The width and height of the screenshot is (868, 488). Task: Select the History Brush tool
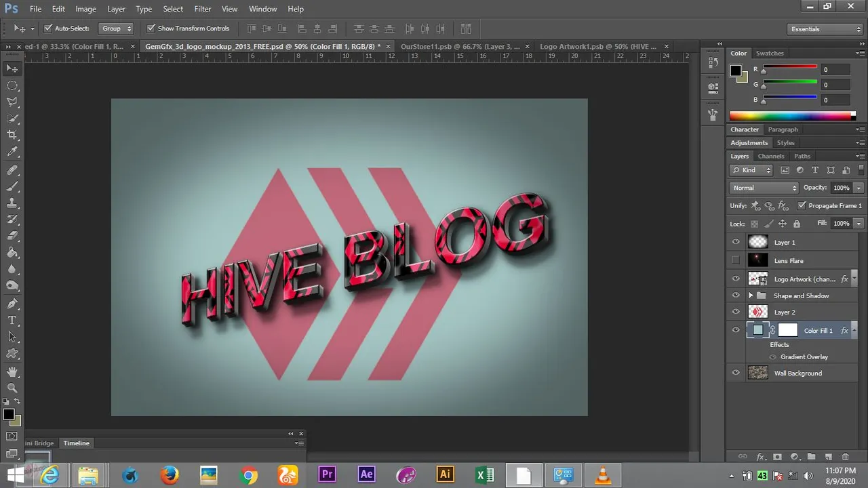point(12,220)
